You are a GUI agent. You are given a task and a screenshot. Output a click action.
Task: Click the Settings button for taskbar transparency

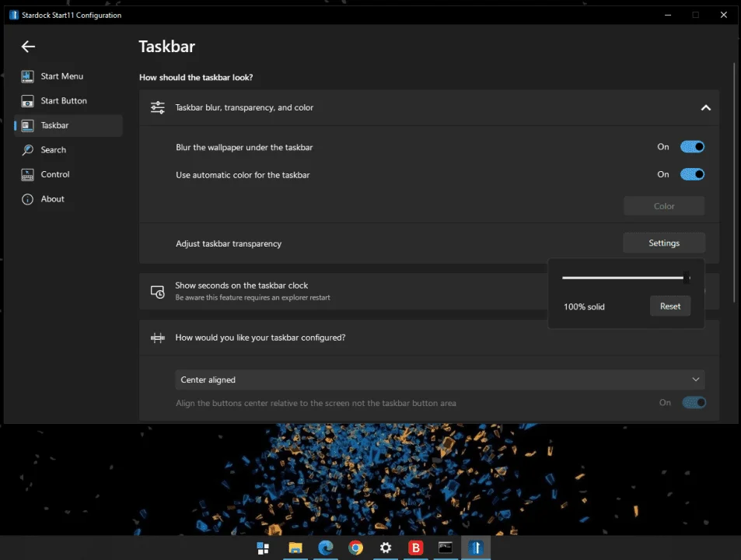663,243
